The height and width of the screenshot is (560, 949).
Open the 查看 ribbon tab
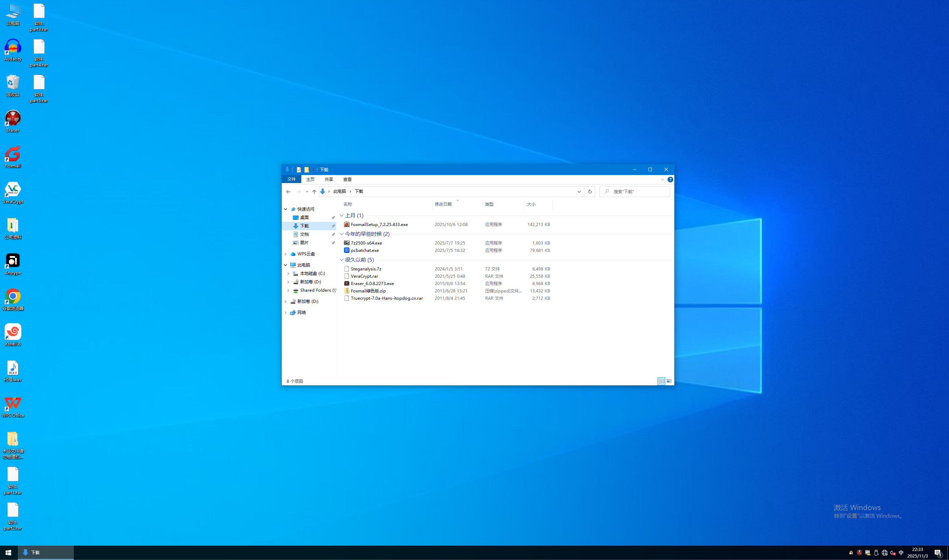[x=347, y=180]
